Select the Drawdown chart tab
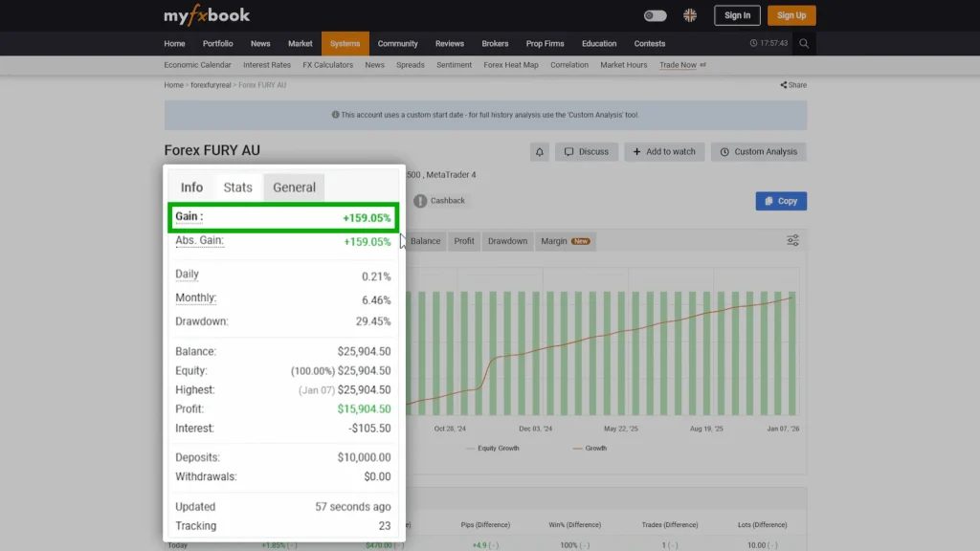Image resolution: width=980 pixels, height=551 pixels. point(507,241)
